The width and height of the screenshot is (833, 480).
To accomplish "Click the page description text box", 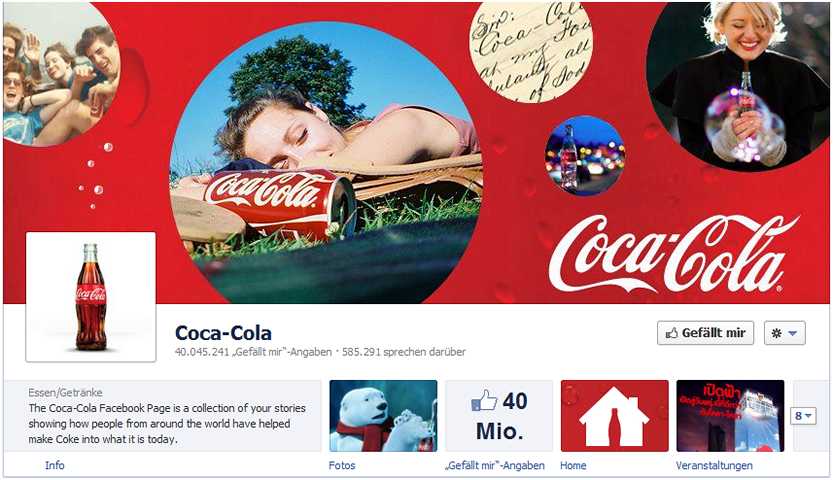I will 162,416.
